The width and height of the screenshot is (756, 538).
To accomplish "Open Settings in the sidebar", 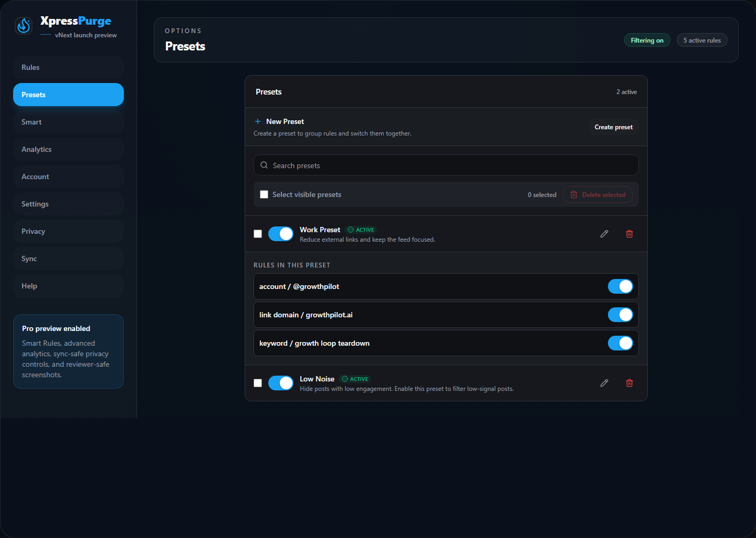I will pos(68,204).
